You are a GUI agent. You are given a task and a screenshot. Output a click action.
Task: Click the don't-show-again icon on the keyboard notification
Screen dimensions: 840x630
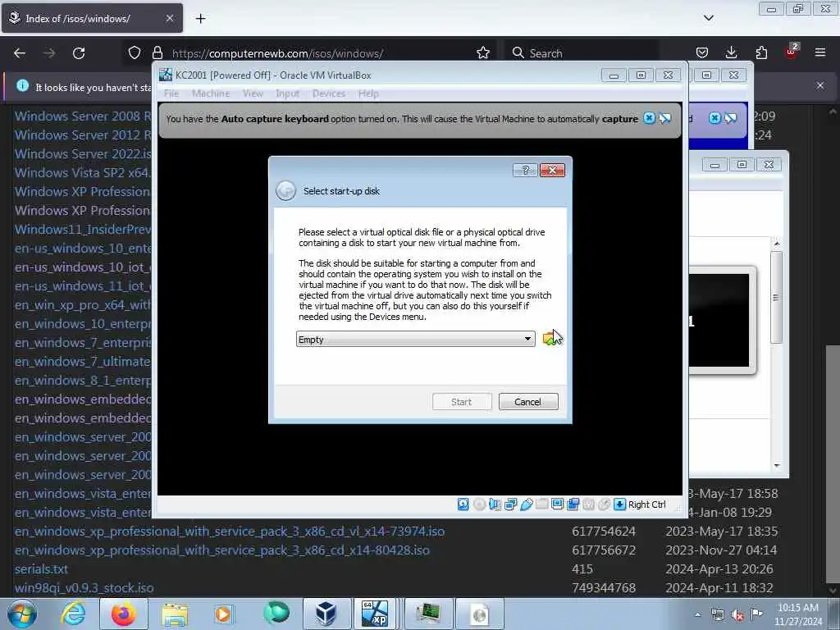664,118
